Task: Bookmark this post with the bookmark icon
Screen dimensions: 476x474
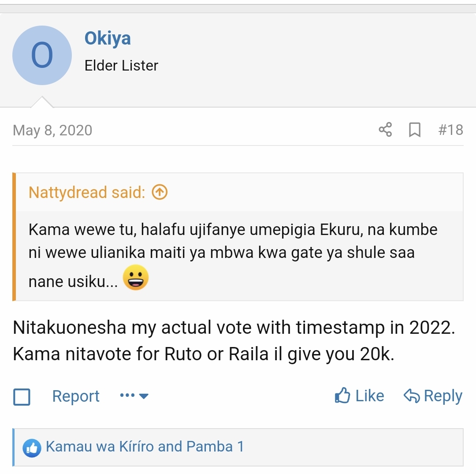Action: [415, 130]
